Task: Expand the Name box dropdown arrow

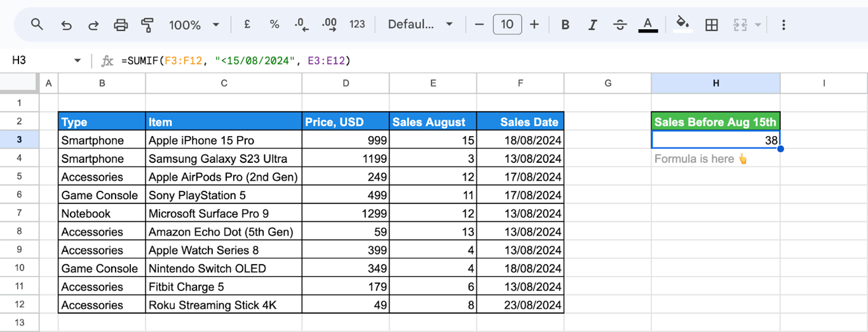Action: click(78, 60)
